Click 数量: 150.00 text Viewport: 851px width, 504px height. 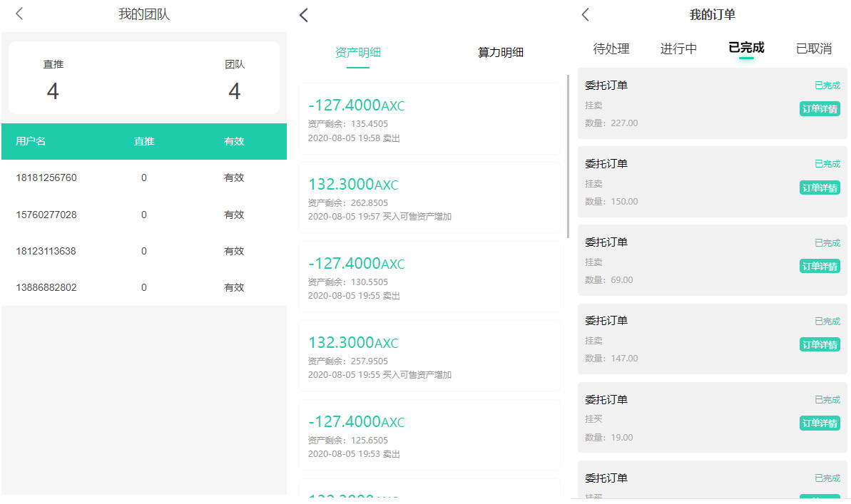tap(611, 202)
